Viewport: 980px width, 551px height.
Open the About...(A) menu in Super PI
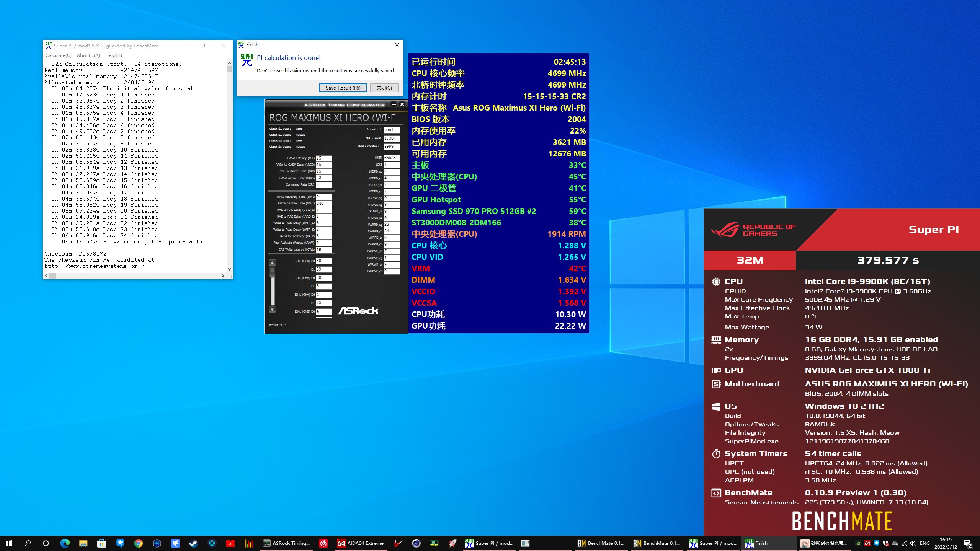point(88,55)
